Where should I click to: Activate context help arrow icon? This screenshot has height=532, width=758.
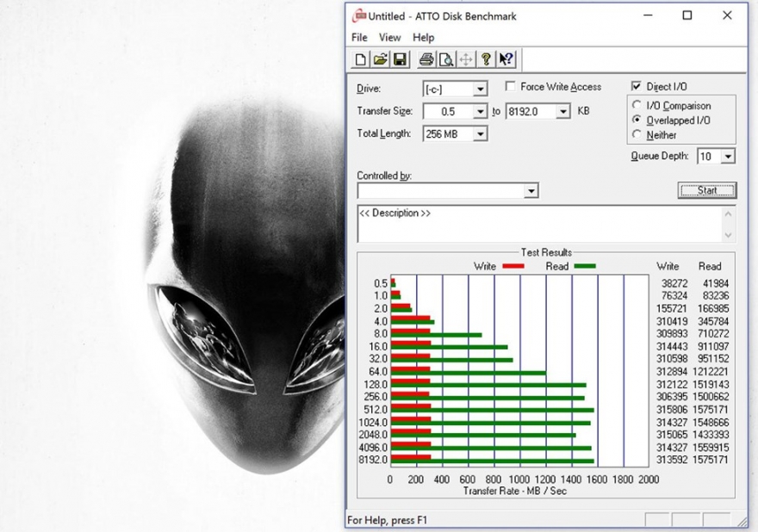pyautogui.click(x=504, y=59)
